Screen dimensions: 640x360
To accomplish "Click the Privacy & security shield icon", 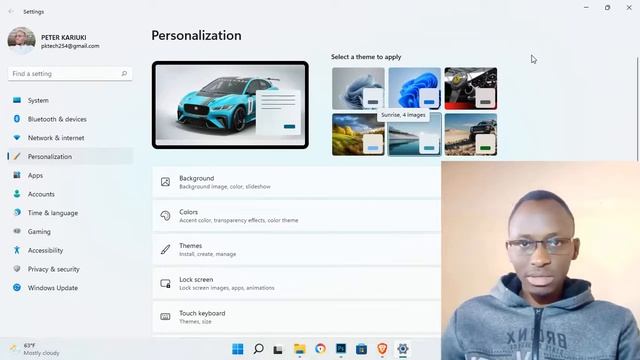I will tap(17, 269).
